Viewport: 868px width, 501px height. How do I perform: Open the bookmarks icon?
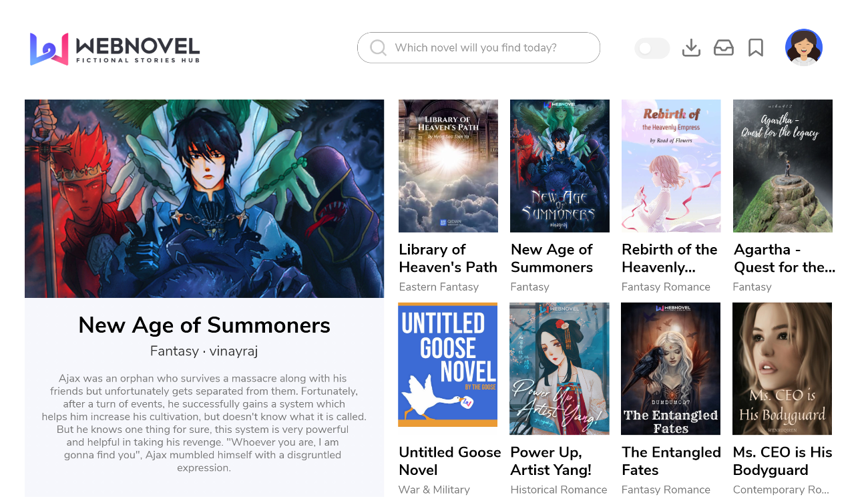756,48
